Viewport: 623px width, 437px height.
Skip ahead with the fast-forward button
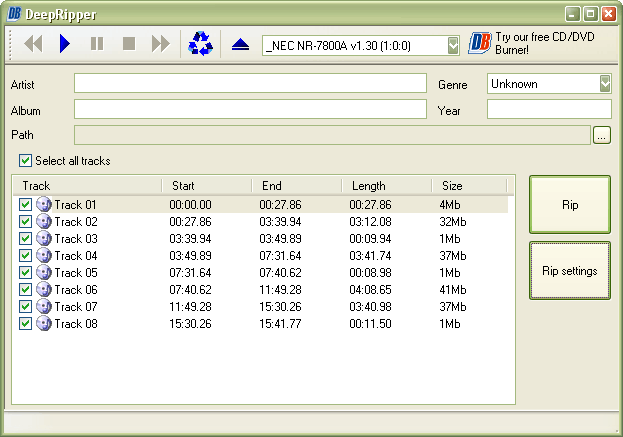coord(161,44)
